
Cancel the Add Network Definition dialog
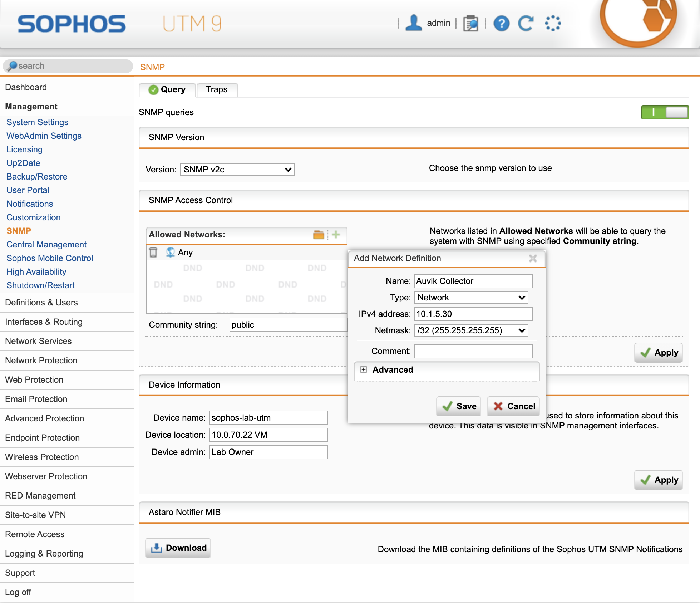coord(513,406)
